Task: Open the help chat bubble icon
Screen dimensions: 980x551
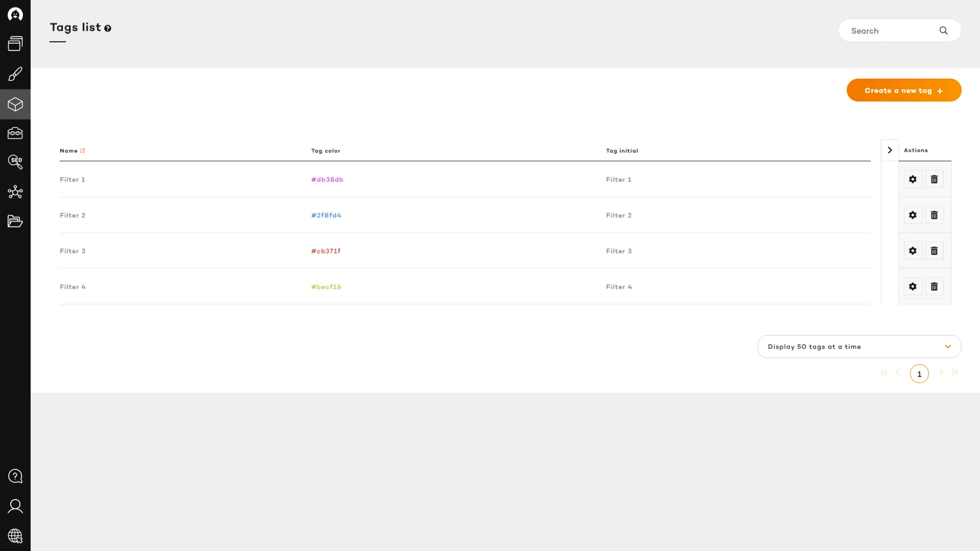Action: 15,476
